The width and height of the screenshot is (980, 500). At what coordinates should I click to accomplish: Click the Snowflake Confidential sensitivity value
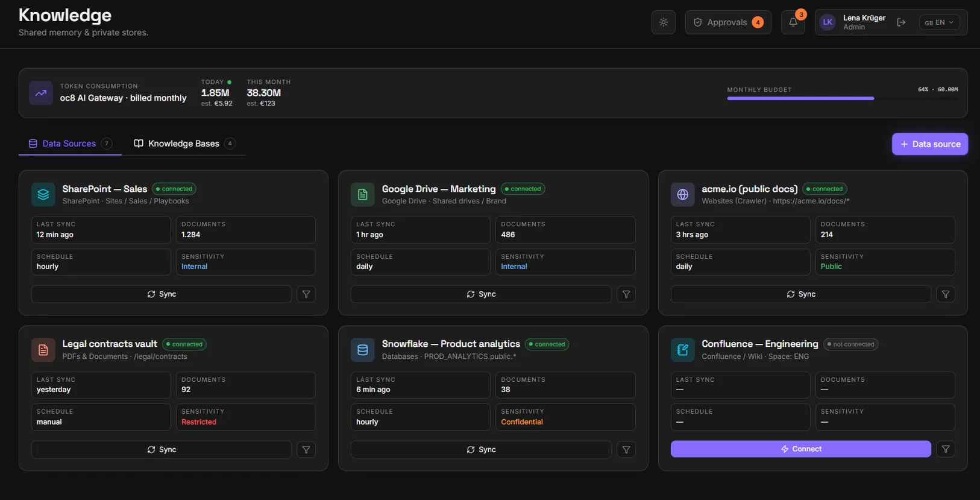point(522,422)
